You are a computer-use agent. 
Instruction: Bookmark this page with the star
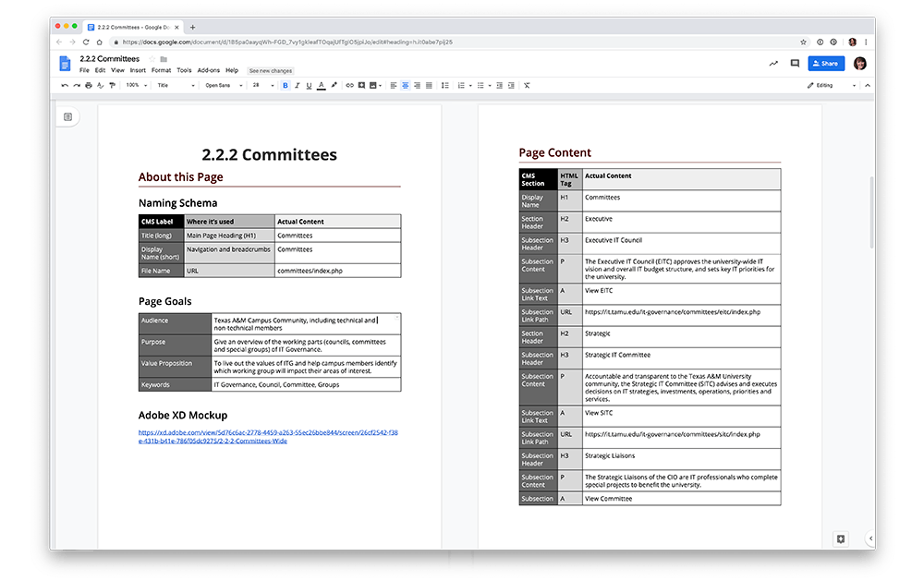tap(803, 42)
